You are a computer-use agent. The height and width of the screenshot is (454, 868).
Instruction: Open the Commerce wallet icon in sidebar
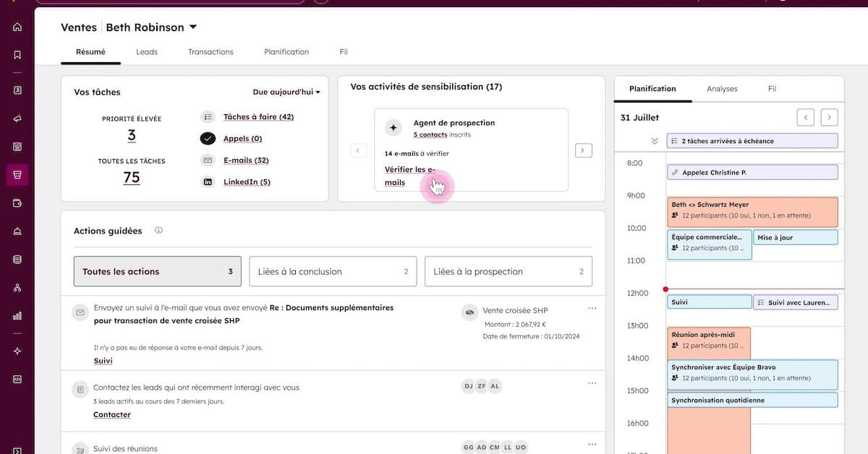click(x=17, y=203)
